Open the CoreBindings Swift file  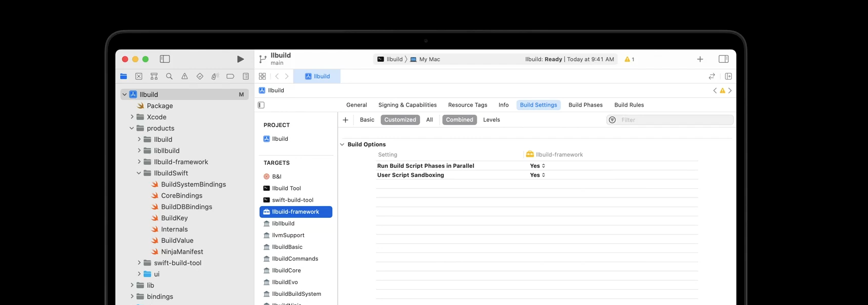point(177,196)
